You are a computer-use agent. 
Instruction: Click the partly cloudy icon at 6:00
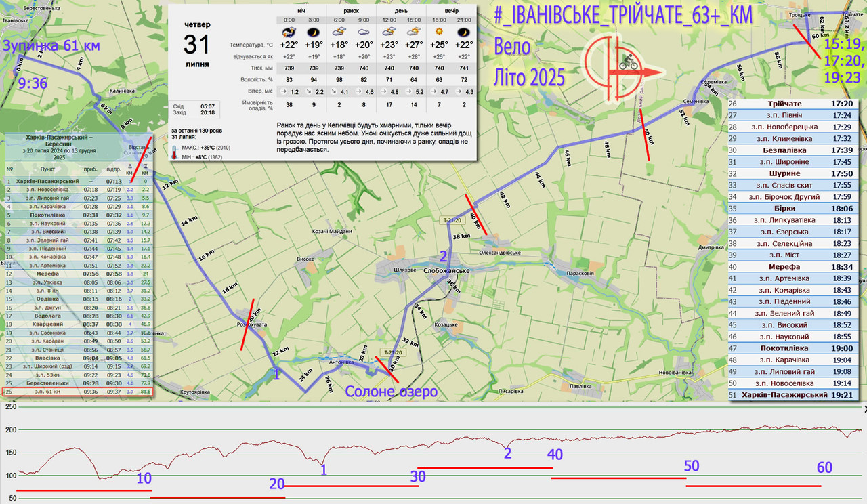pos(340,32)
